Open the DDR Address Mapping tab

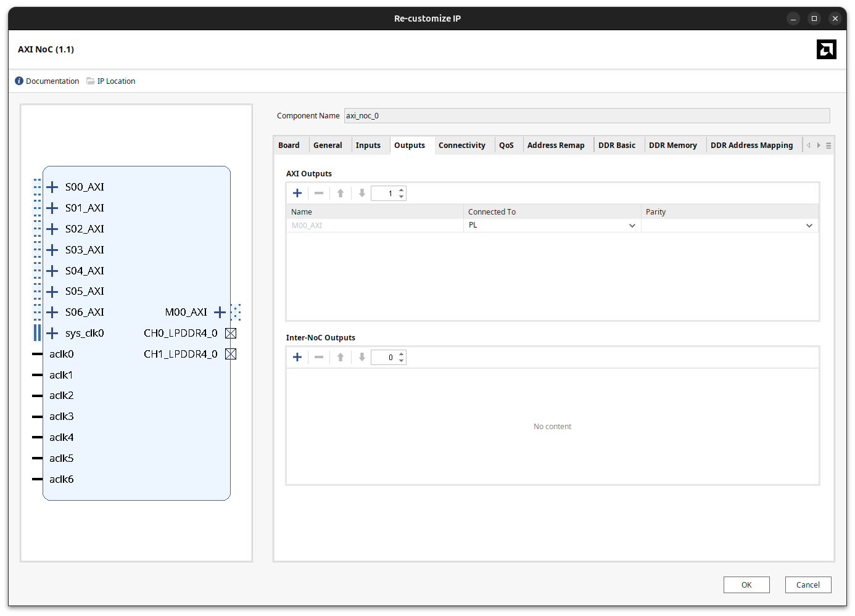click(x=752, y=146)
